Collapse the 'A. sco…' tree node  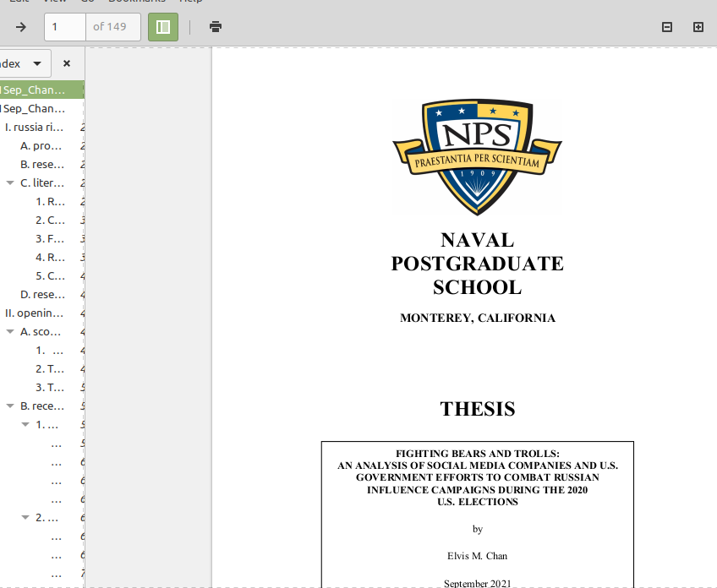point(10,332)
